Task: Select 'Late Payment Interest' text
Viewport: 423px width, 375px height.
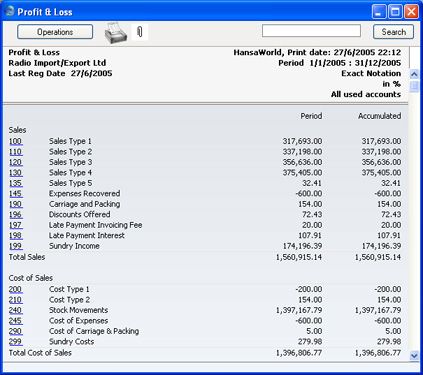Action: pos(87,236)
